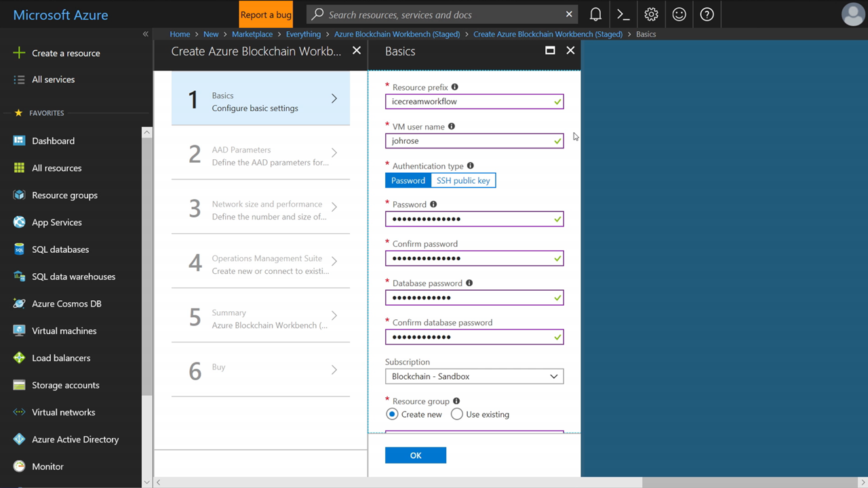868x488 pixels.
Task: Click the Report a bug button
Action: point(266,14)
